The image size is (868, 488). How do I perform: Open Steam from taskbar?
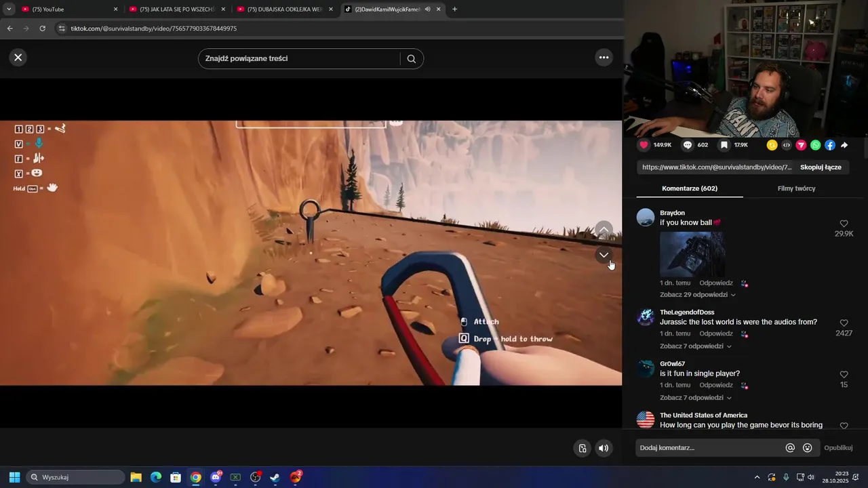(x=275, y=477)
